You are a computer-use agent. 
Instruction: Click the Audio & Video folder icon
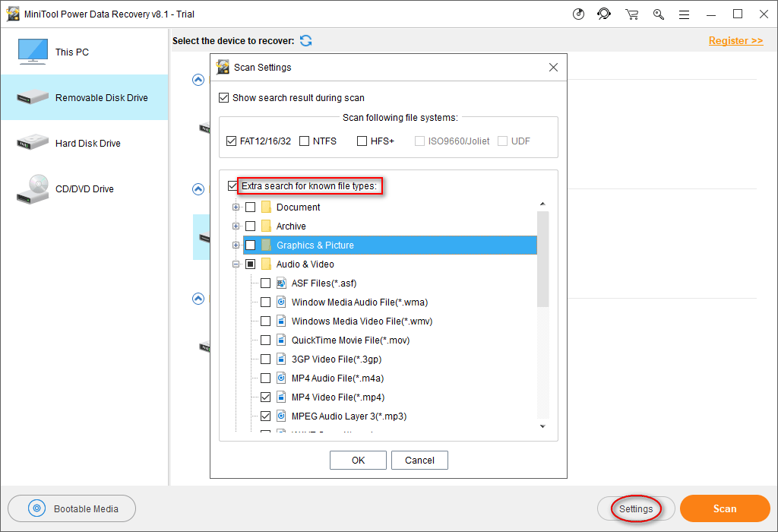(266, 264)
